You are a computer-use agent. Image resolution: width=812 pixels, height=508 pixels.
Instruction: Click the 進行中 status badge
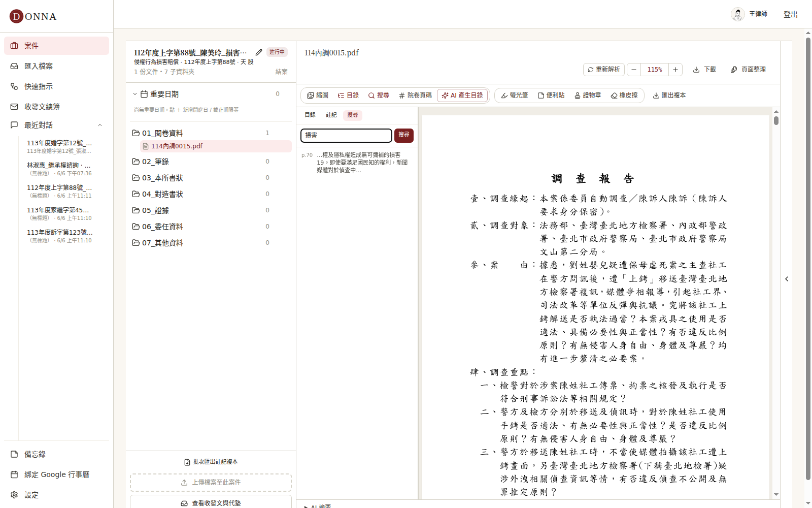point(277,52)
